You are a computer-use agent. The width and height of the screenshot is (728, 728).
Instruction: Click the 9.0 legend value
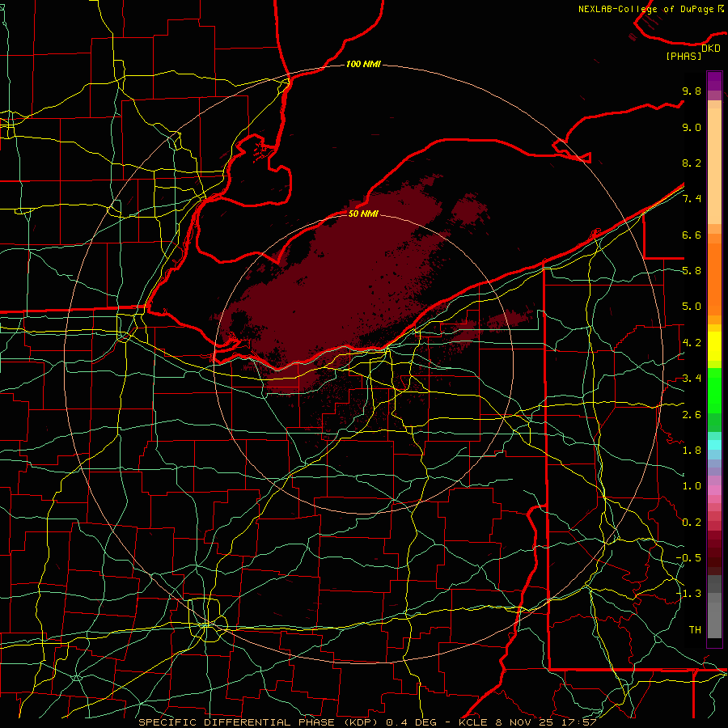pyautogui.click(x=692, y=127)
